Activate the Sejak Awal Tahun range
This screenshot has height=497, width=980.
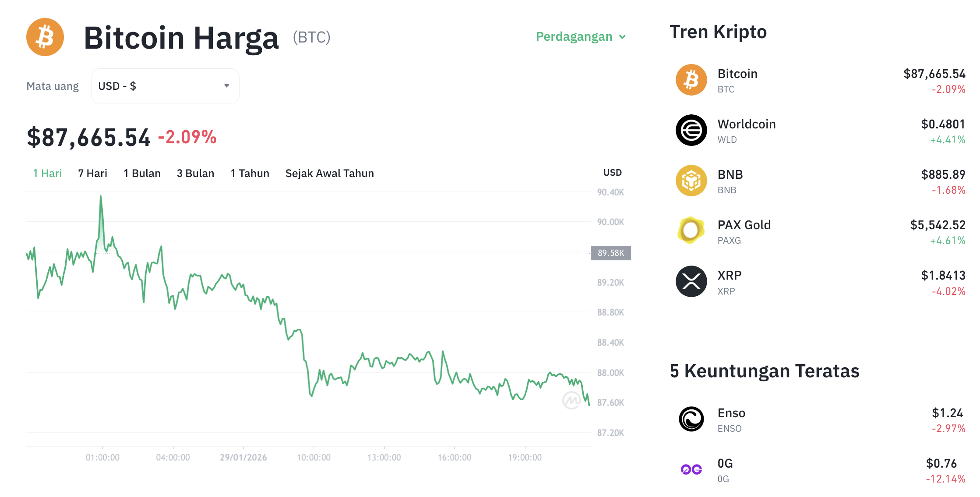pyautogui.click(x=329, y=173)
